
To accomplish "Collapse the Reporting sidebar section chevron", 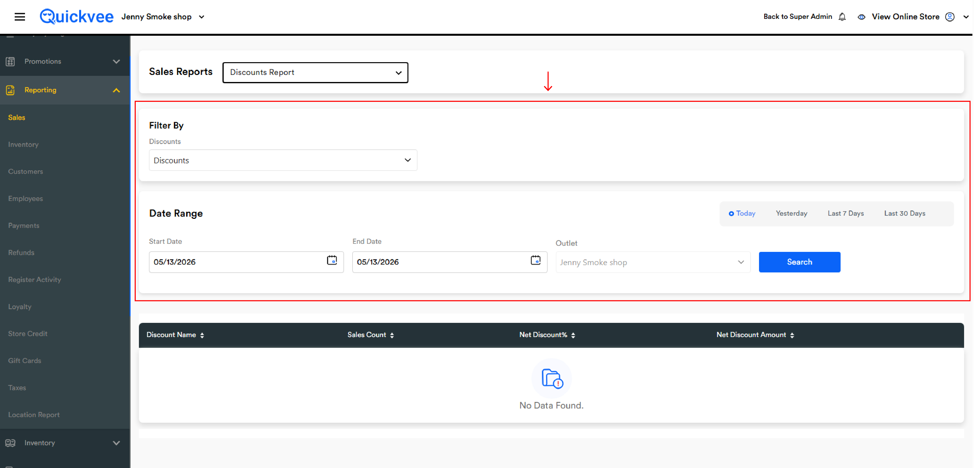I will tap(116, 90).
